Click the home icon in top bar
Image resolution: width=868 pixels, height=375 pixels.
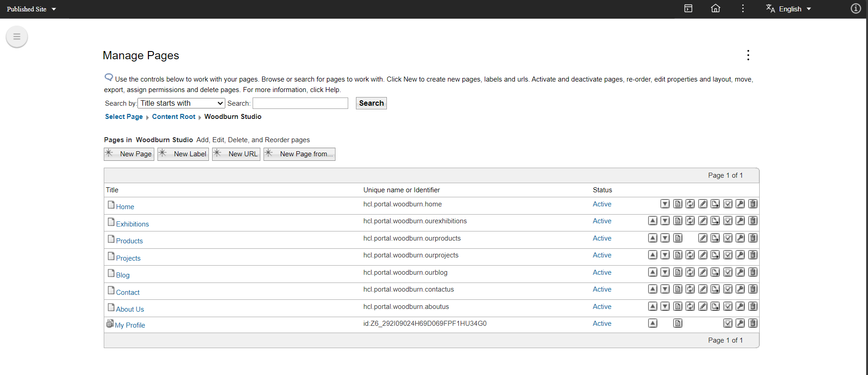coord(716,9)
